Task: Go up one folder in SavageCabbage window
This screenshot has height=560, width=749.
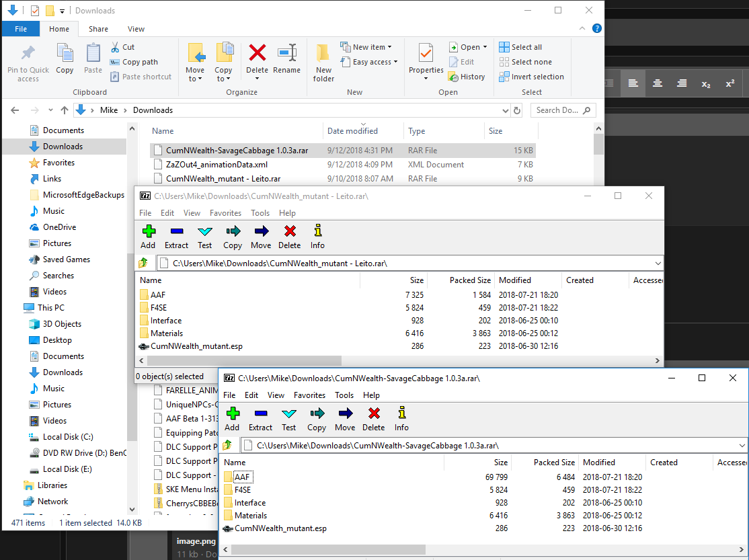Action: 227,445
